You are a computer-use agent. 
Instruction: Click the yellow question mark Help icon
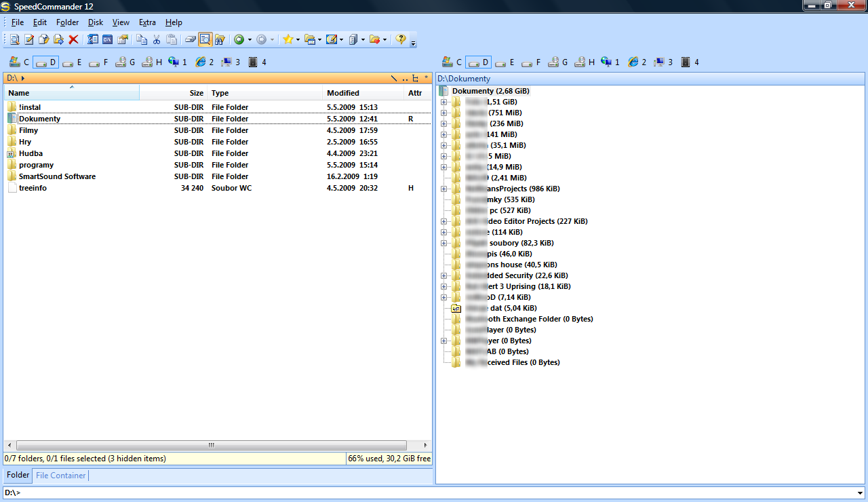[400, 40]
